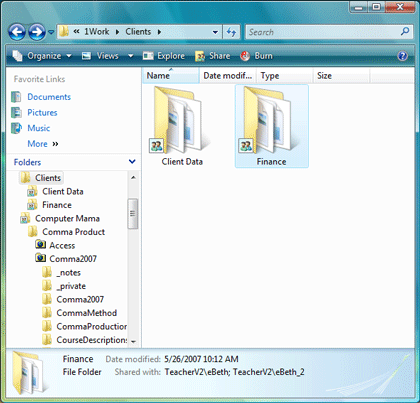This screenshot has width=420, height=403.
Task: Click the Views button
Action: [x=100, y=56]
